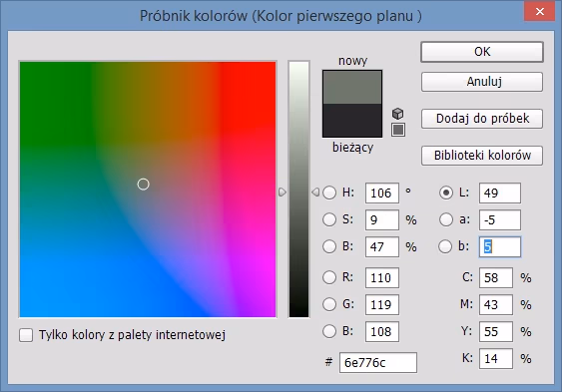The image size is (562, 392).
Task: Click the L field showing 49
Action: tap(500, 194)
